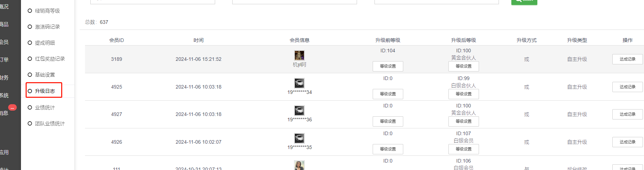644x170 pixels.
Task: Click the green search button
Action: coord(524,1)
